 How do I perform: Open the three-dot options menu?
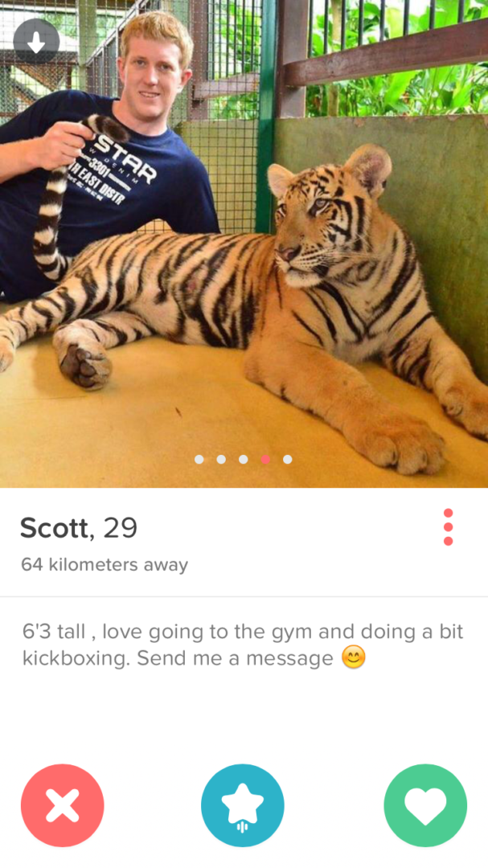click(448, 527)
